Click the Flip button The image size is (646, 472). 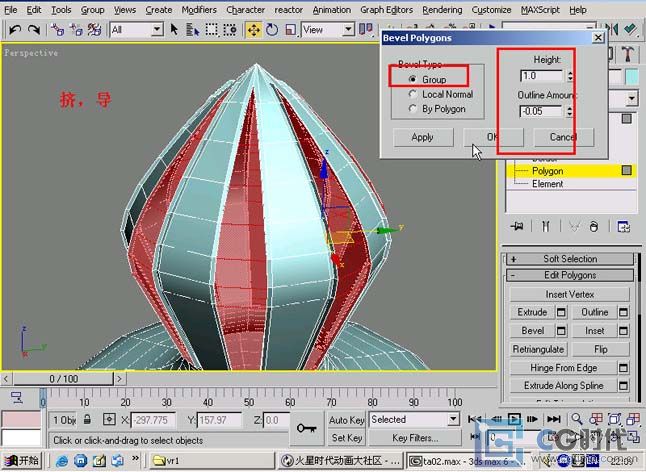tap(601, 349)
